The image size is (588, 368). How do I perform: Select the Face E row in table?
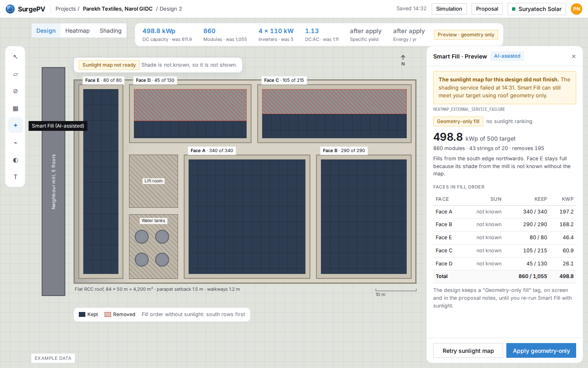tap(505, 238)
